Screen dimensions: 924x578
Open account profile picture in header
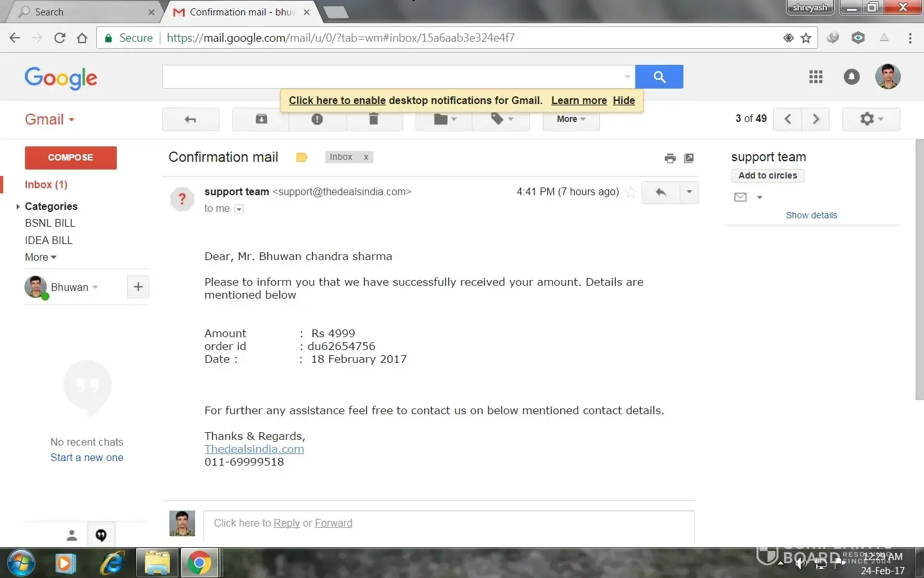coord(888,76)
